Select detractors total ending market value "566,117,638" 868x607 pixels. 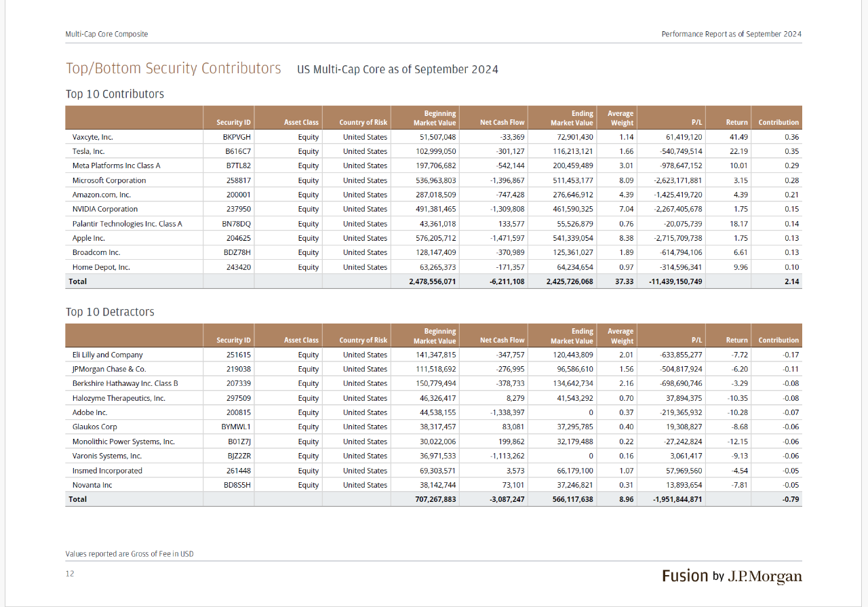(x=573, y=499)
